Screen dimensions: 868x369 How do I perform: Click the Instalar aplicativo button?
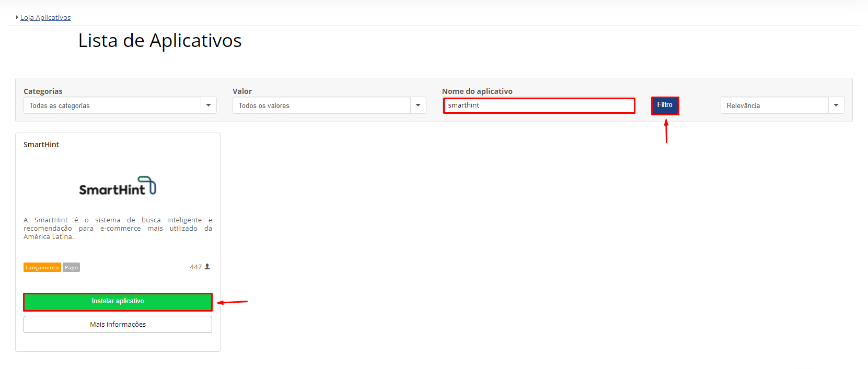[118, 302]
